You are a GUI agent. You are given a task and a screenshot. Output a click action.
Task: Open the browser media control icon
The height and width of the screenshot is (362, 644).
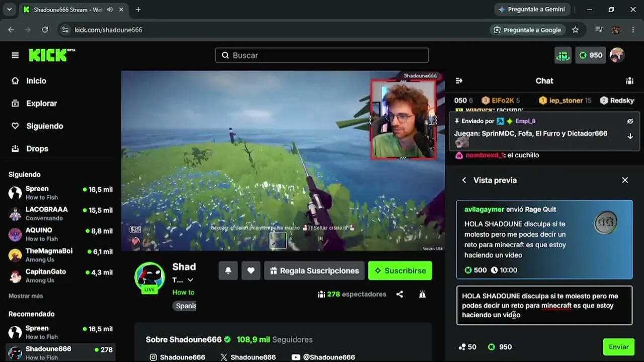(599, 30)
